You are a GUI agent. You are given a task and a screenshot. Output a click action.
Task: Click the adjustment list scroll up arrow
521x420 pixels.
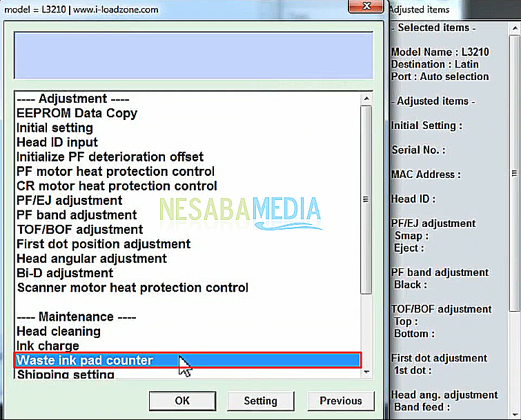coord(366,99)
